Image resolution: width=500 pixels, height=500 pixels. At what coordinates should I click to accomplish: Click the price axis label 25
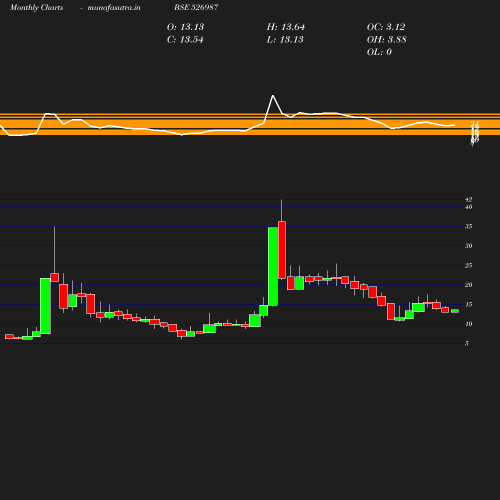[469, 266]
